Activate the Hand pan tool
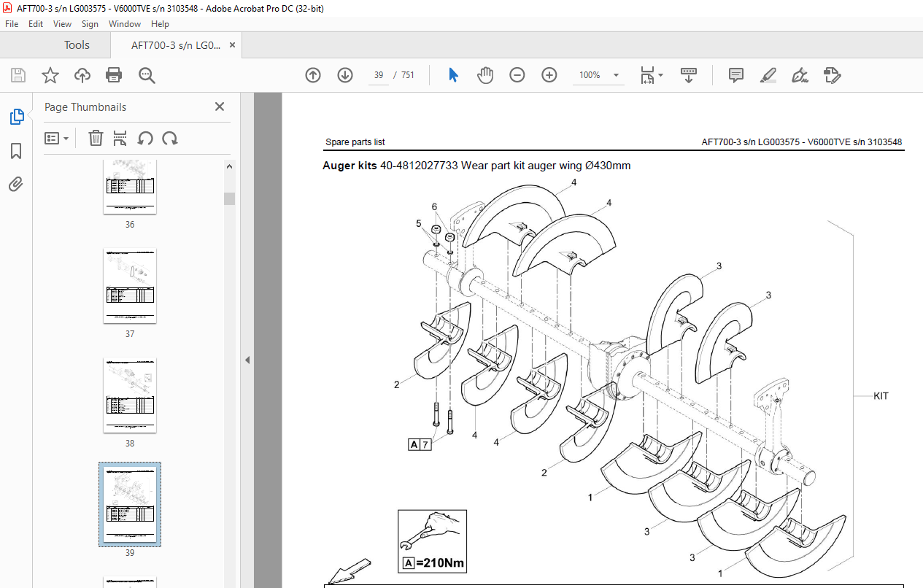923x588 pixels. 485,75
